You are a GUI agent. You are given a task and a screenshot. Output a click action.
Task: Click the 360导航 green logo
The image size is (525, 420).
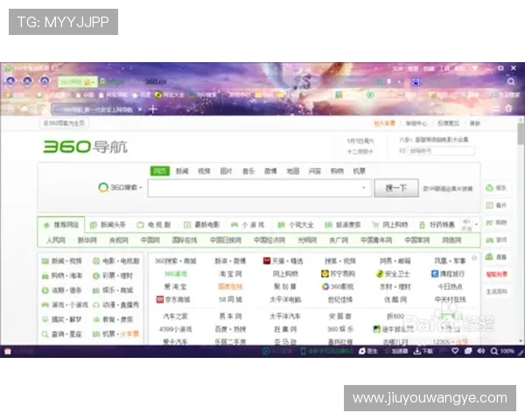(86, 147)
